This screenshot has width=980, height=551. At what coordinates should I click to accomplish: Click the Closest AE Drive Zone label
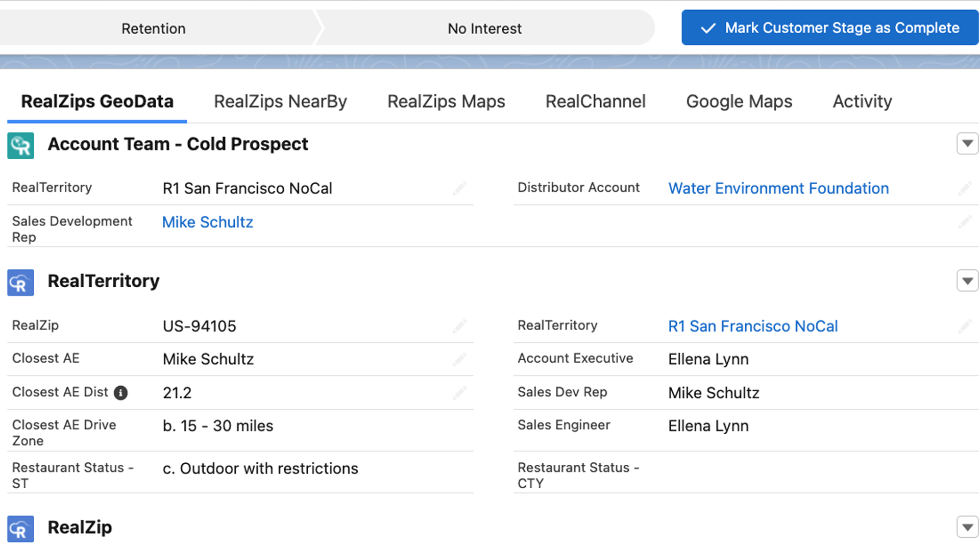coord(64,433)
